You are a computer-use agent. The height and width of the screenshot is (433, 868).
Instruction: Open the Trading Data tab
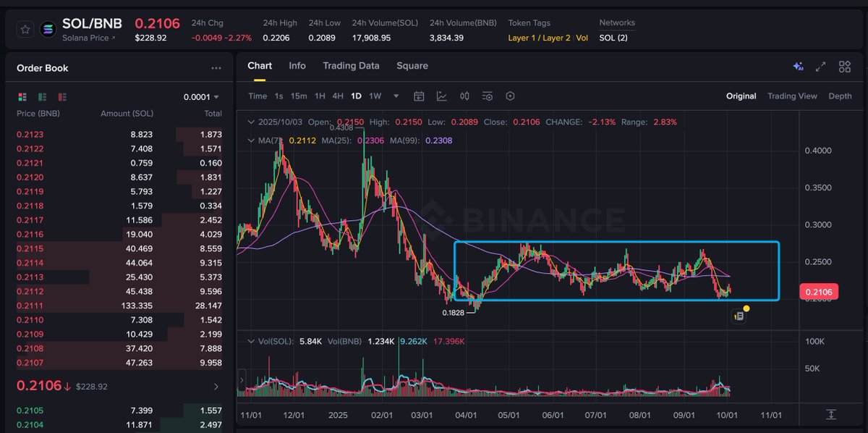pos(351,66)
